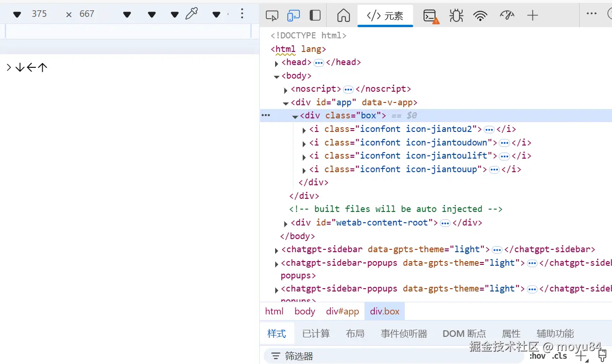Open the Performance gauge icon tool
Image resolution: width=612 pixels, height=364 pixels.
click(507, 15)
